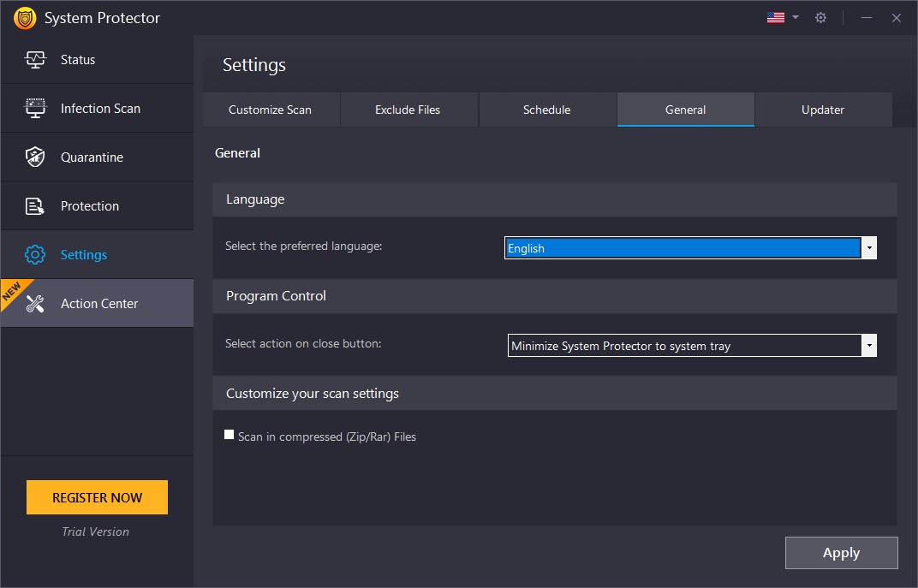Open the Exclude Files tab

pos(408,110)
